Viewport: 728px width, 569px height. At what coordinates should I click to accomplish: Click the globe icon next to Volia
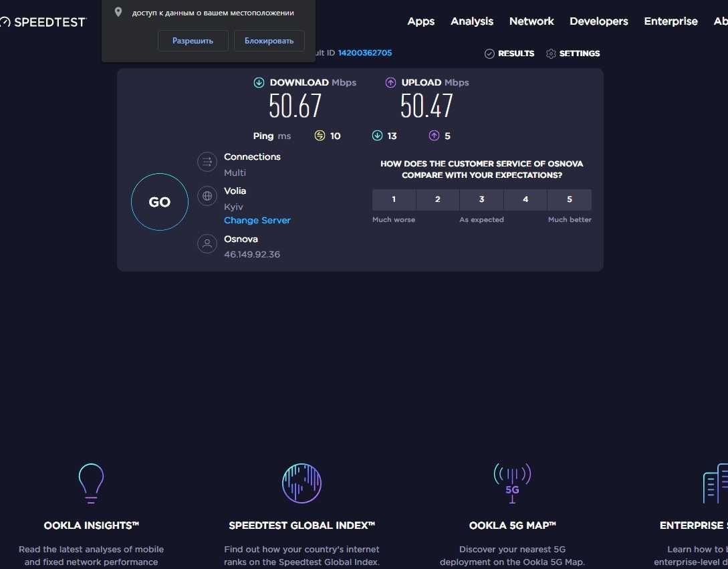(x=207, y=196)
